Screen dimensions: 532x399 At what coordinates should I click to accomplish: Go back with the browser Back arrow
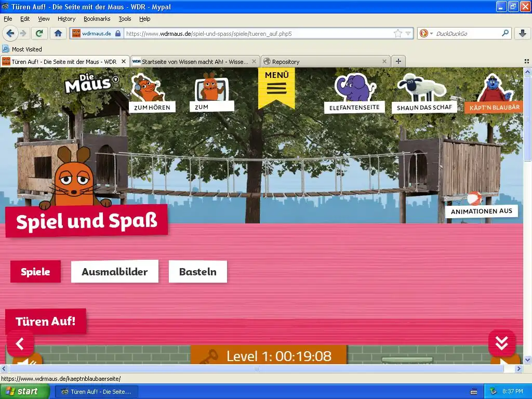tap(10, 33)
